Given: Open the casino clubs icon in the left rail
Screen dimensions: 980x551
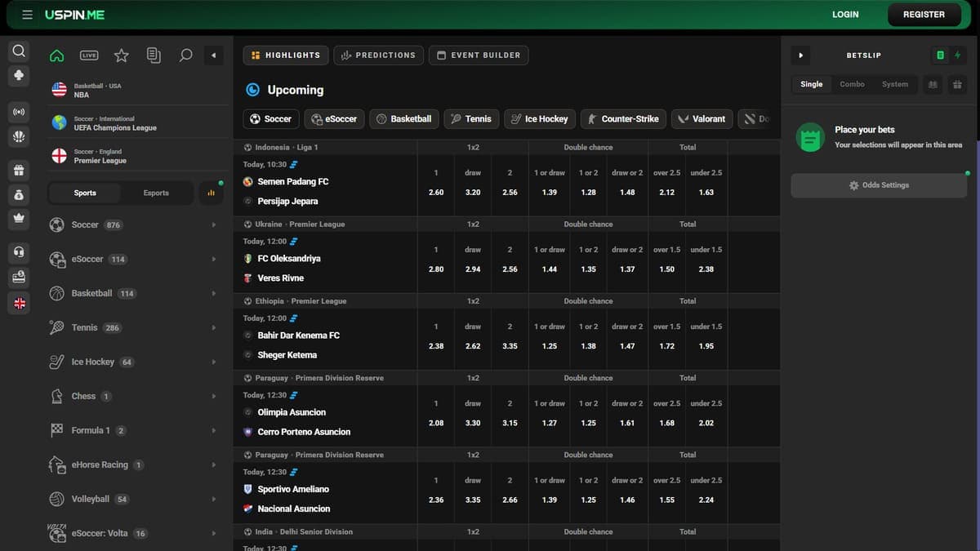Looking at the screenshot, I should [x=20, y=75].
